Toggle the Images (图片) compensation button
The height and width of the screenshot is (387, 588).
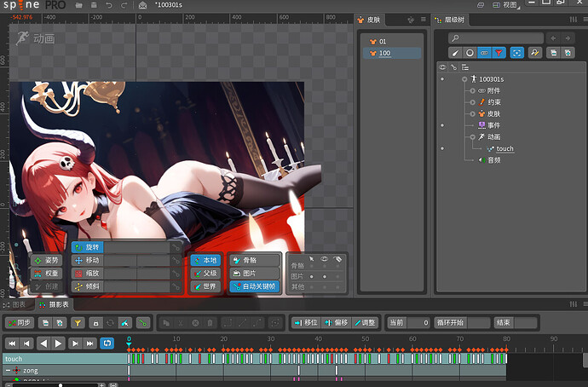click(x=255, y=274)
